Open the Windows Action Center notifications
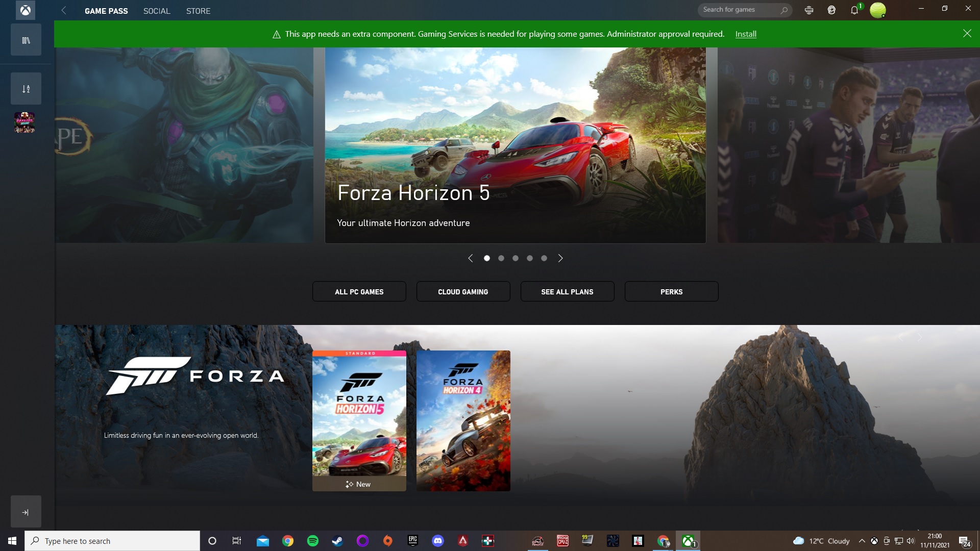The image size is (980, 551). [x=965, y=541]
